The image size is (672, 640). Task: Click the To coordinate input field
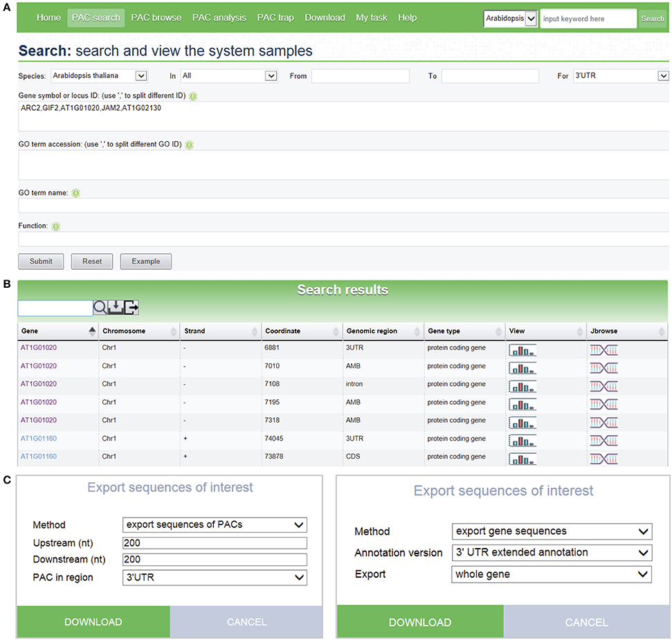[490, 76]
